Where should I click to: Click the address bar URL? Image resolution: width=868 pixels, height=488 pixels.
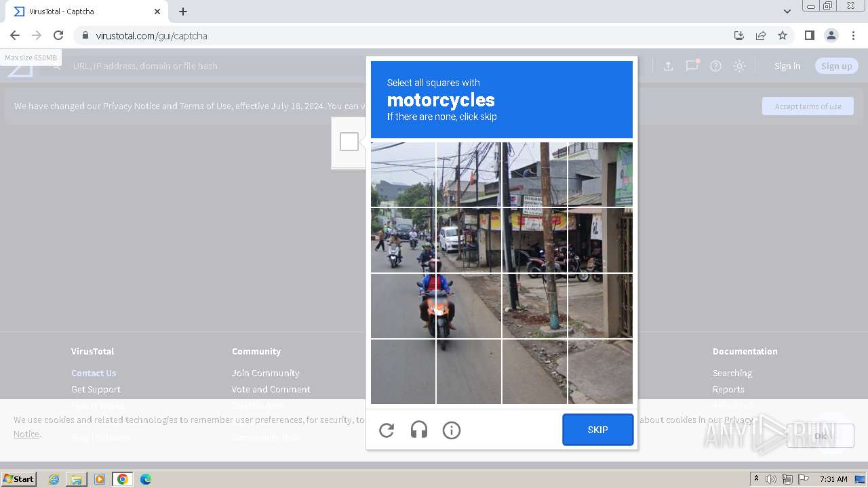pyautogui.click(x=151, y=35)
